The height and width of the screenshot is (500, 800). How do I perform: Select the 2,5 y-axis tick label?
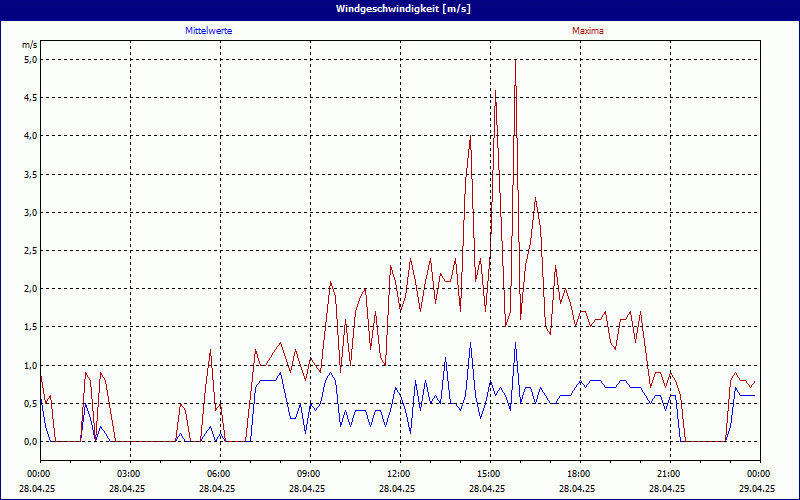[30, 250]
